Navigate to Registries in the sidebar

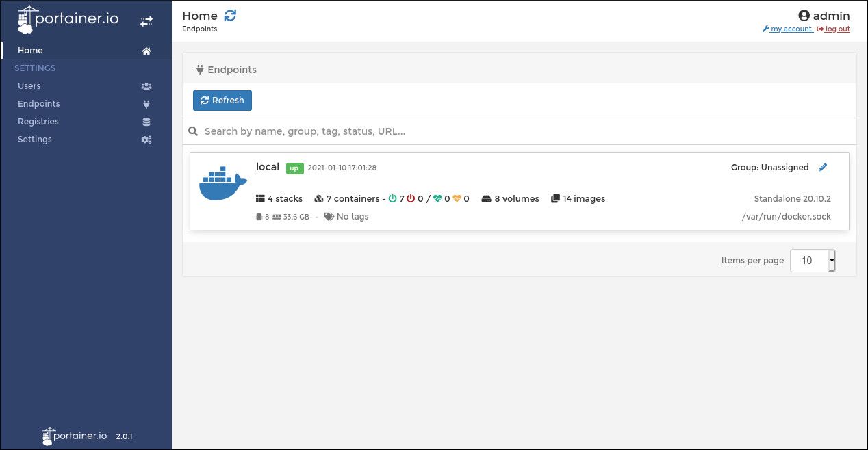click(x=38, y=121)
